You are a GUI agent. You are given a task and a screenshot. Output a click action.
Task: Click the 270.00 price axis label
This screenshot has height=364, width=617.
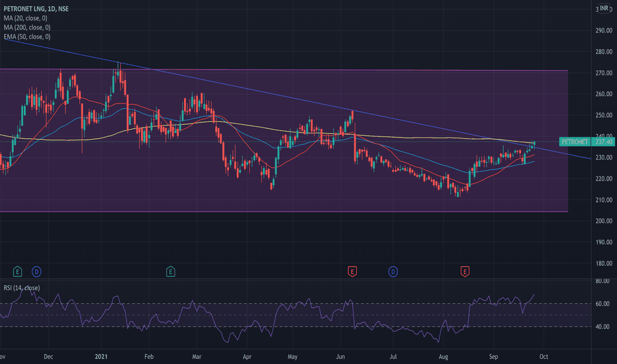point(604,73)
